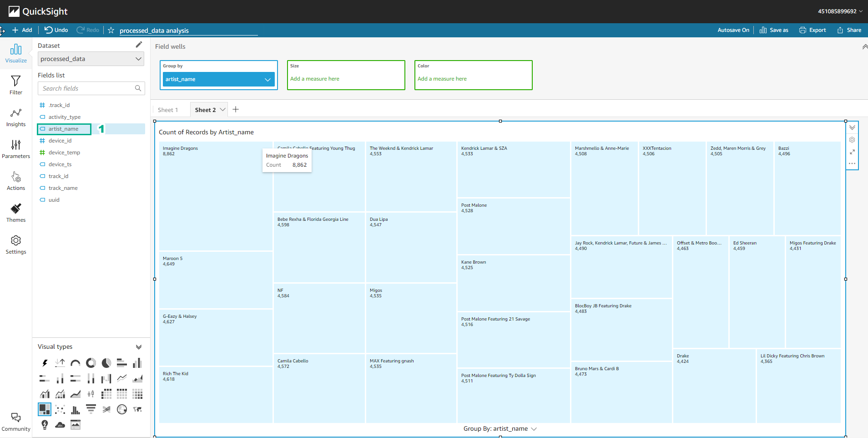The height and width of the screenshot is (438, 868).
Task: Click the QuickSight logo
Action: (38, 11)
